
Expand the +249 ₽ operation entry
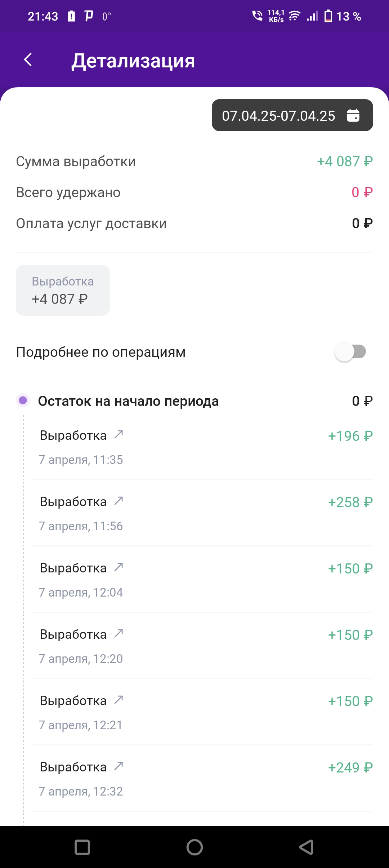click(202, 778)
